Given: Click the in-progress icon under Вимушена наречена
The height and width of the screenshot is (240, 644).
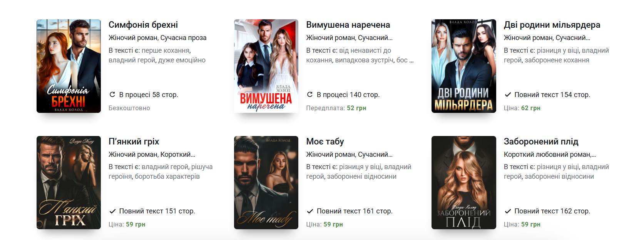Looking at the screenshot, I should click(x=310, y=94).
